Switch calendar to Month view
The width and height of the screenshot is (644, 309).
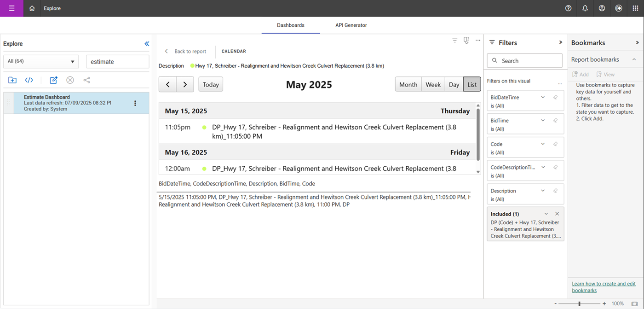(408, 84)
